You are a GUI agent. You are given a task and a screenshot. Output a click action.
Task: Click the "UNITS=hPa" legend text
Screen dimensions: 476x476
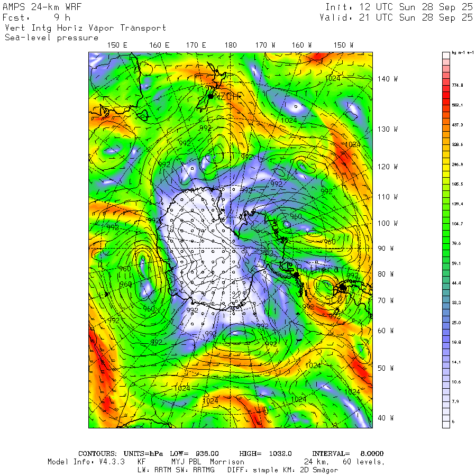(143, 454)
